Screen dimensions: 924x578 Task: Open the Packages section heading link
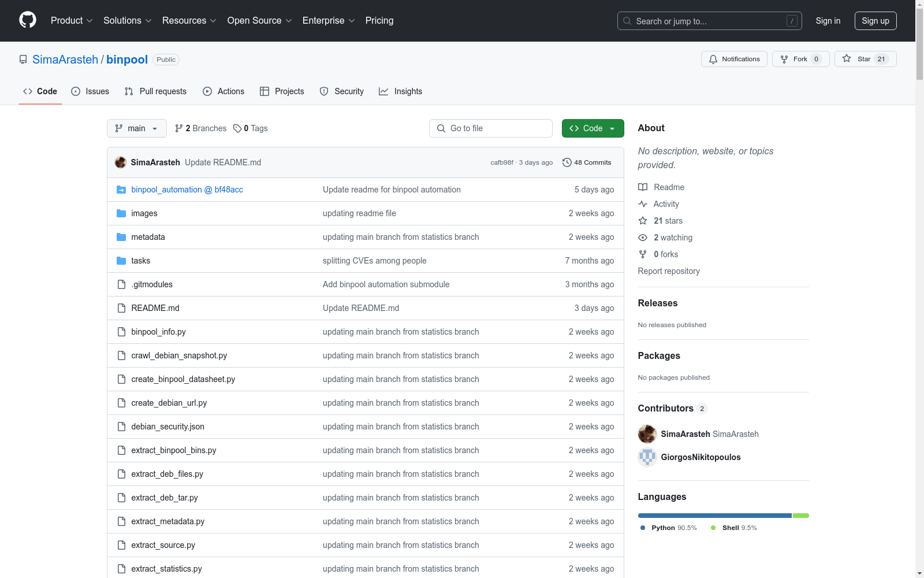[x=659, y=355]
